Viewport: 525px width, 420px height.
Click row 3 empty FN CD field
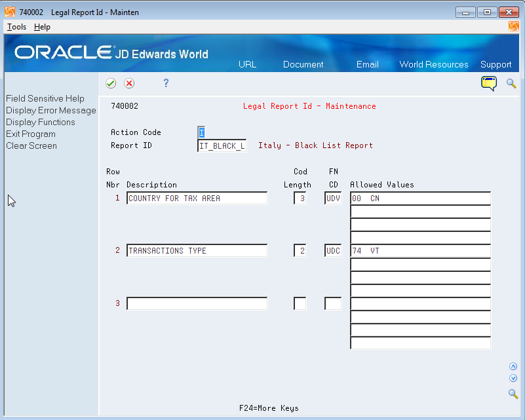pos(333,303)
